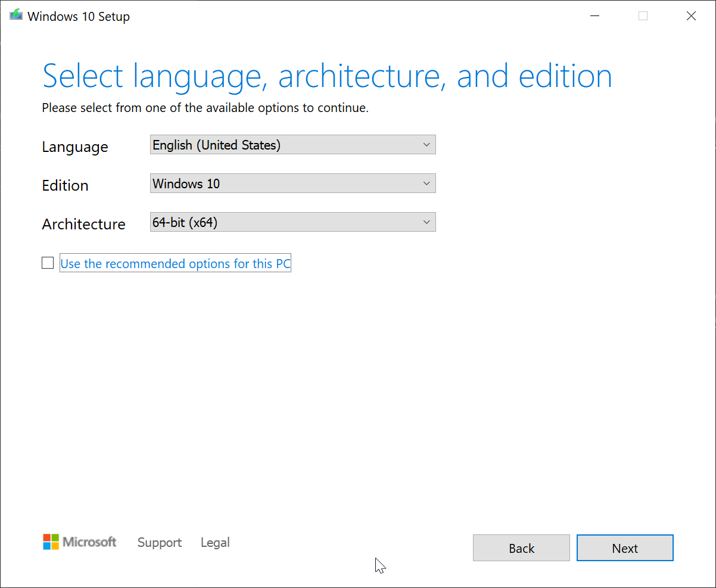Open the Support link
Image resolution: width=716 pixels, height=588 pixels.
[x=160, y=543]
